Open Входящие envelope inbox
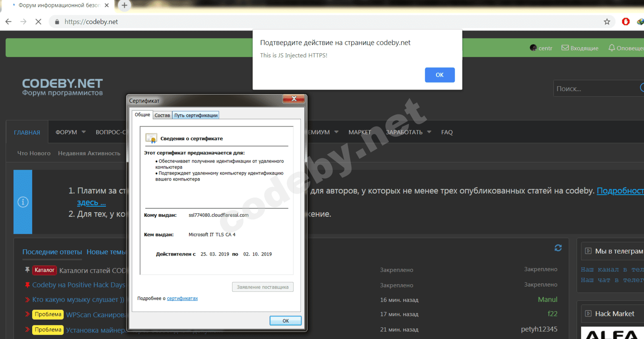 (x=580, y=48)
